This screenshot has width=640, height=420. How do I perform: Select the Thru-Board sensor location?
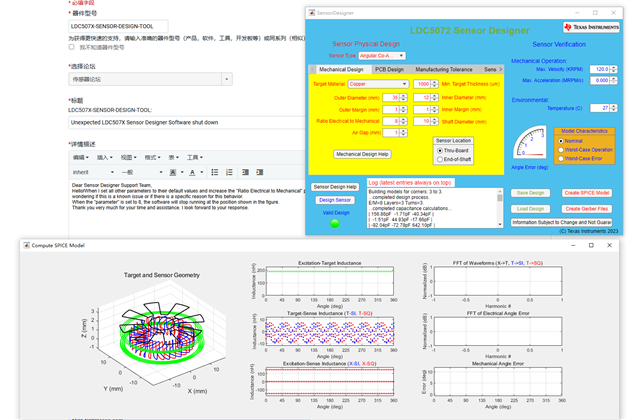[440, 151]
